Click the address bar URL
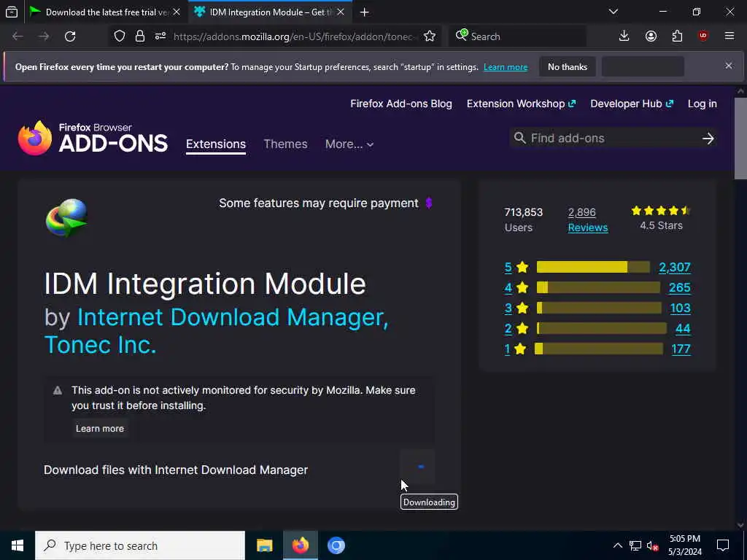747x560 pixels. [295, 36]
